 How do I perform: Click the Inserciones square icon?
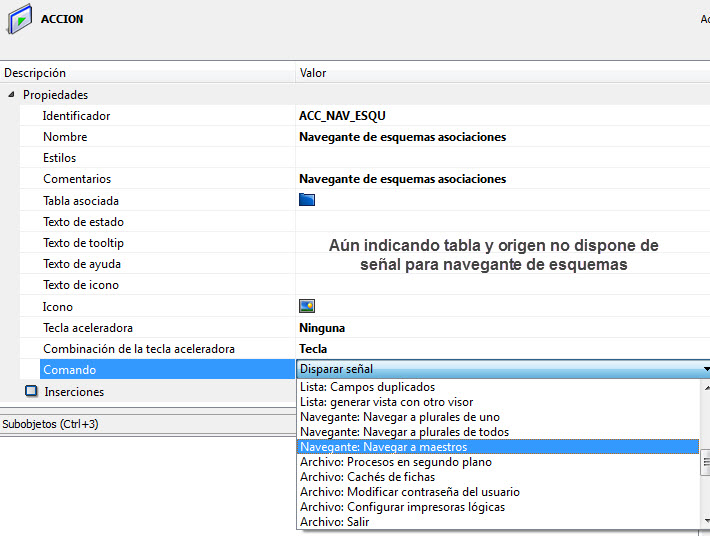[x=31, y=392]
